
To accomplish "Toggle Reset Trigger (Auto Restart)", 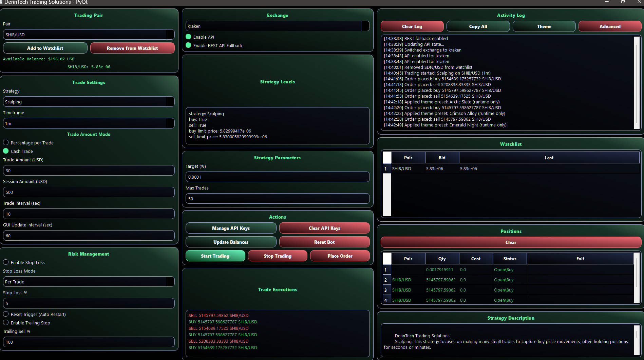I will [5, 314].
